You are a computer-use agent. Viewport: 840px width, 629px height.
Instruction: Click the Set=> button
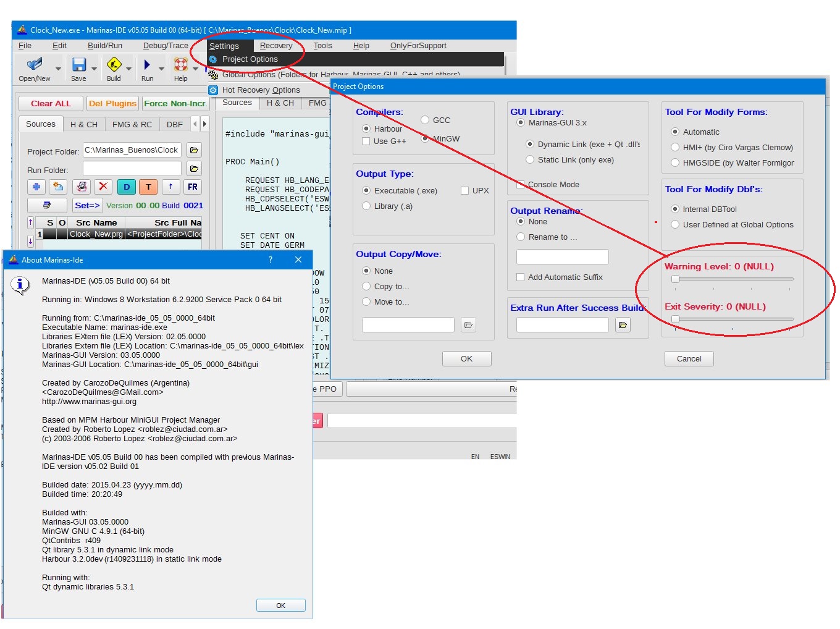(x=87, y=205)
